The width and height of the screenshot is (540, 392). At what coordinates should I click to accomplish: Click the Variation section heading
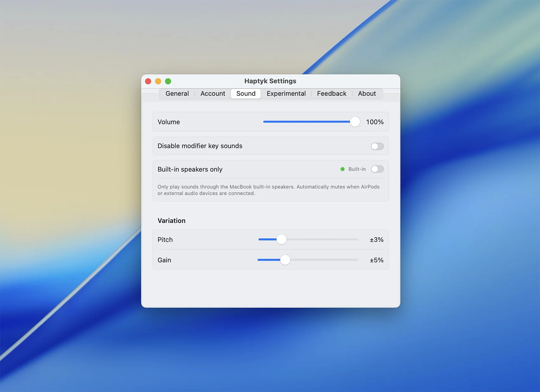(x=171, y=220)
